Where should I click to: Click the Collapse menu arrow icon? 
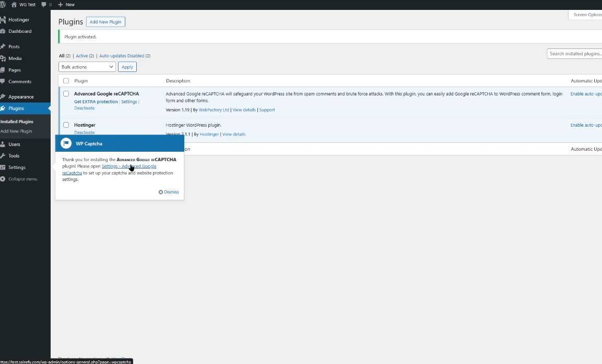[3, 179]
